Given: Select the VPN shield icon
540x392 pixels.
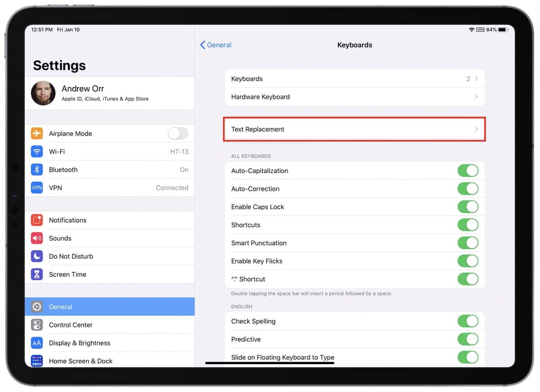Looking at the screenshot, I should [x=36, y=188].
